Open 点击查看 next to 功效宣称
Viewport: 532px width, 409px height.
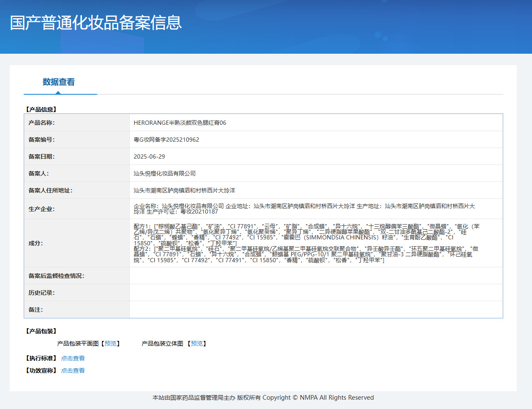(73, 371)
